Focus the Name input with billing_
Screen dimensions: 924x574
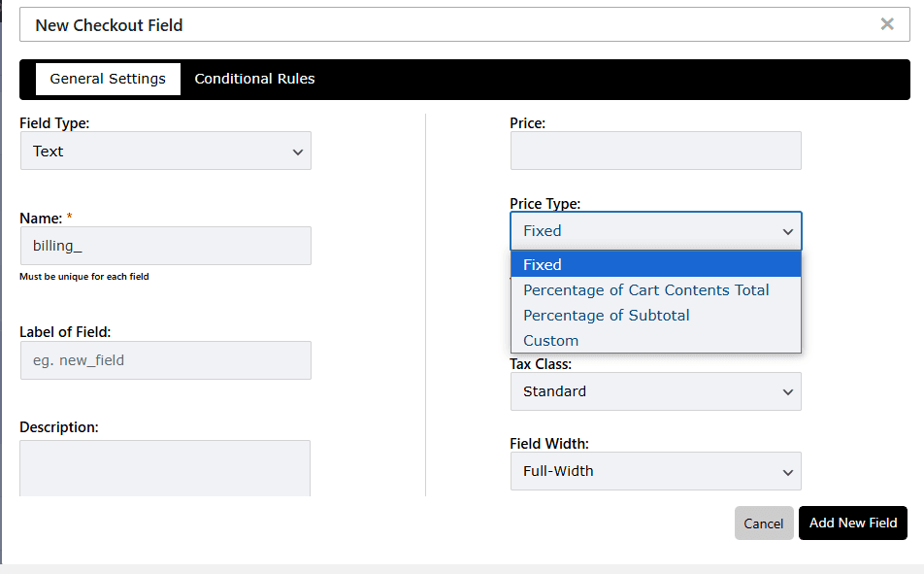[166, 246]
